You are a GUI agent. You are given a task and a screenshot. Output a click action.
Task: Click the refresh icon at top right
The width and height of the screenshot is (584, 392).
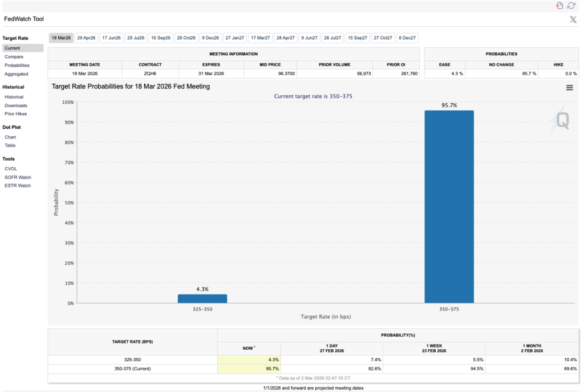click(x=571, y=6)
